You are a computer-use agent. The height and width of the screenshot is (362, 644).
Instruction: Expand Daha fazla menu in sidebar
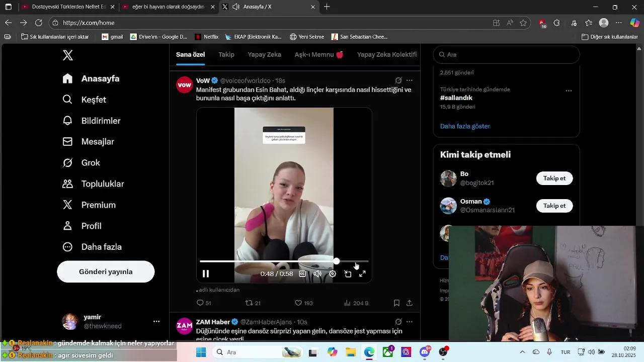coord(92,247)
